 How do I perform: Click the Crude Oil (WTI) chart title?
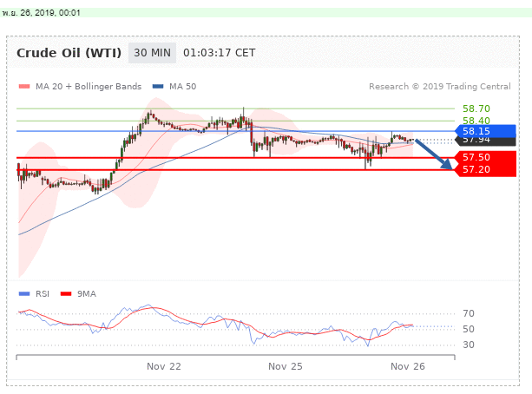69,52
